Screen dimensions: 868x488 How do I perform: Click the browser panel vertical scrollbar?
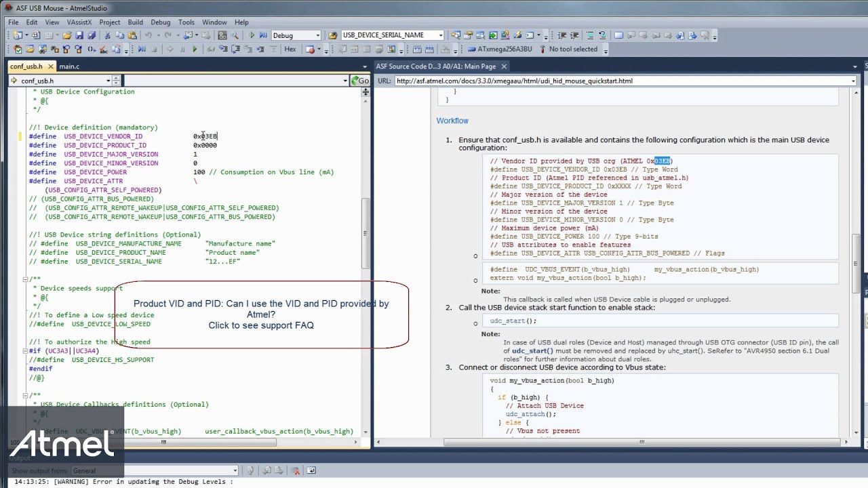[x=856, y=263]
